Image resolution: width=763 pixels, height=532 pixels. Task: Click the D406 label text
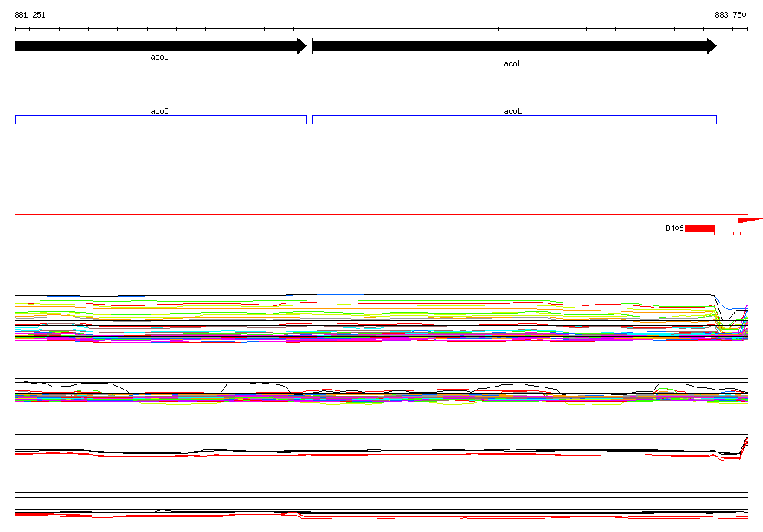[674, 228]
